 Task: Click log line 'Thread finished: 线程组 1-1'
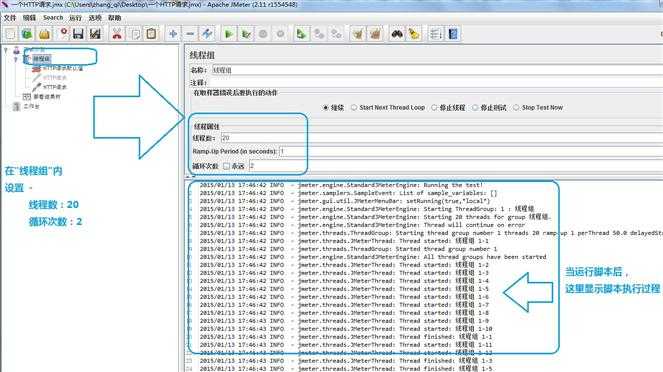[344, 337]
